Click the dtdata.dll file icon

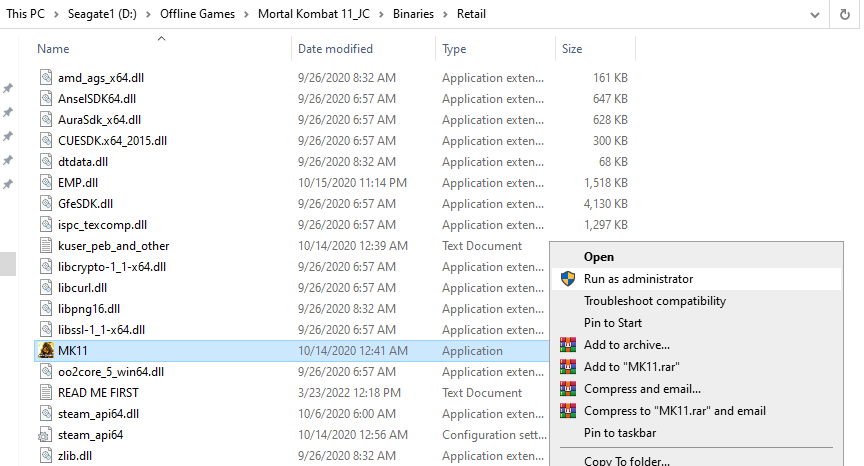tap(46, 161)
